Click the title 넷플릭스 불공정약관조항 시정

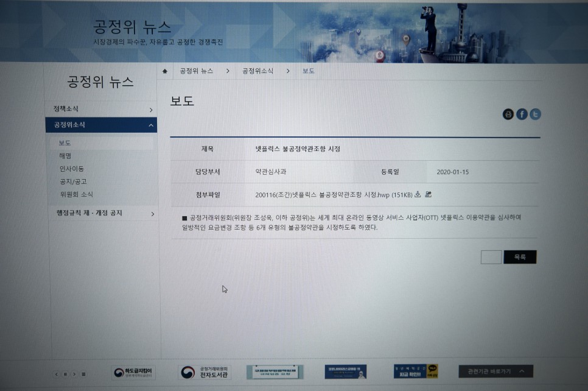(298, 149)
